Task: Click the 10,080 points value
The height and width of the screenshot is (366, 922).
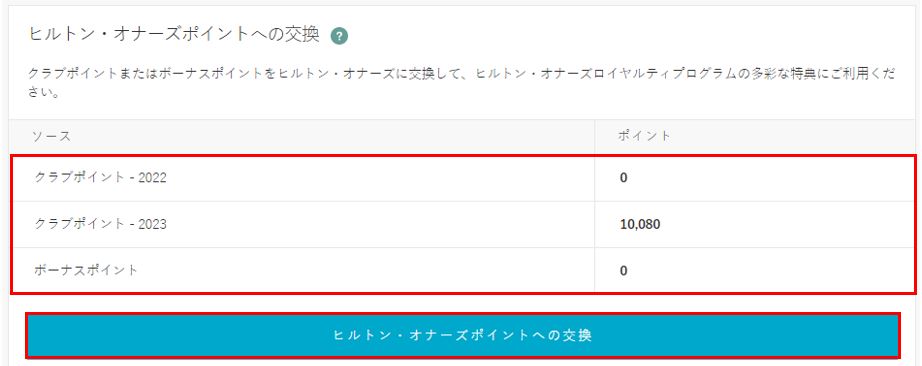Action: tap(640, 224)
